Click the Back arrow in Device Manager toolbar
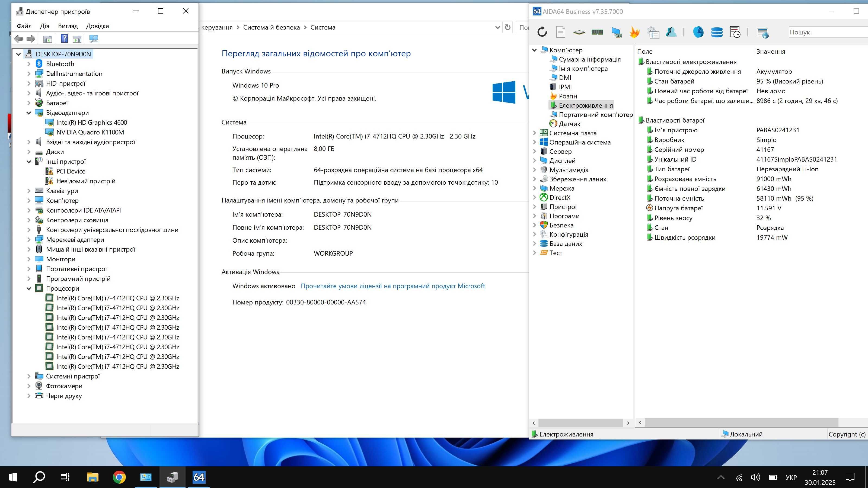Image resolution: width=868 pixels, height=488 pixels. [18, 39]
